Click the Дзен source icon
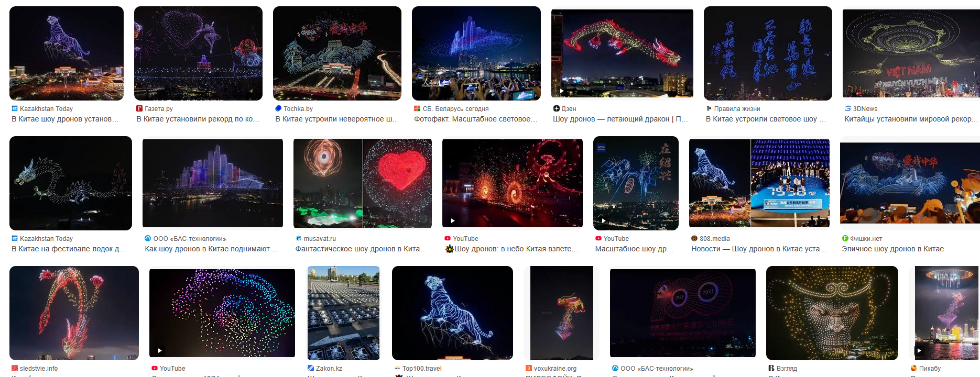This screenshot has width=980, height=377. [557, 109]
